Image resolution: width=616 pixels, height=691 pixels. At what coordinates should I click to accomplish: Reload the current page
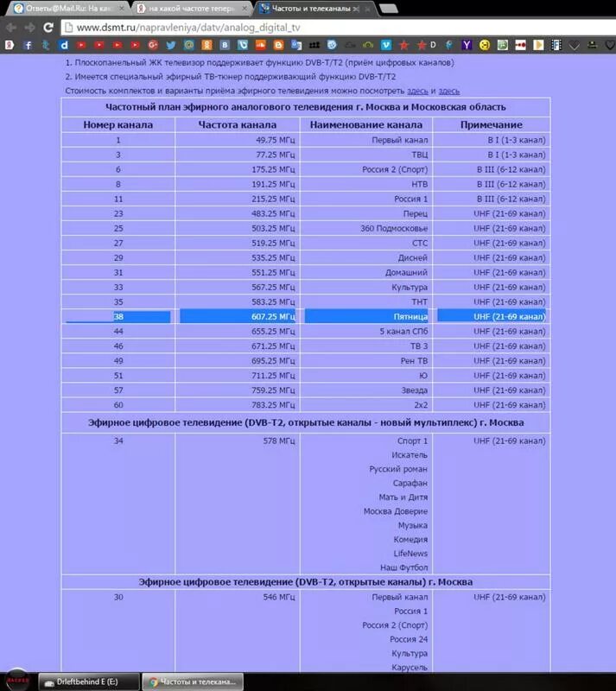[x=48, y=28]
